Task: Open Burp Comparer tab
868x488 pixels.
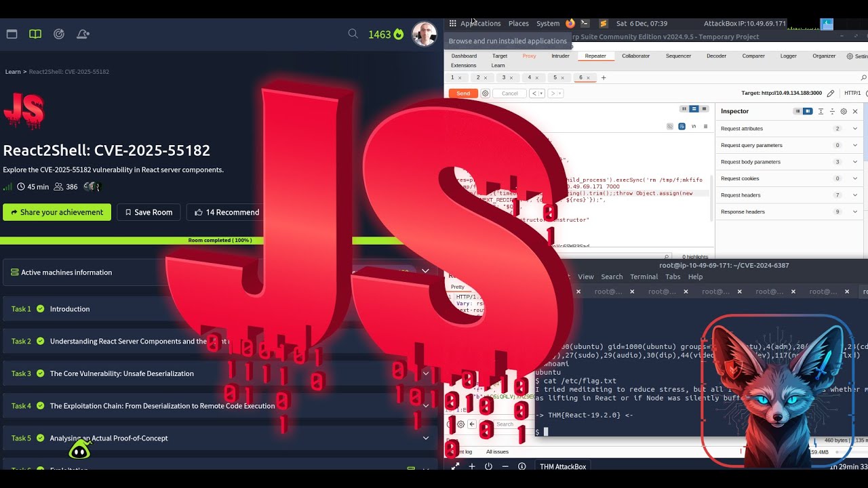Action: [x=753, y=56]
